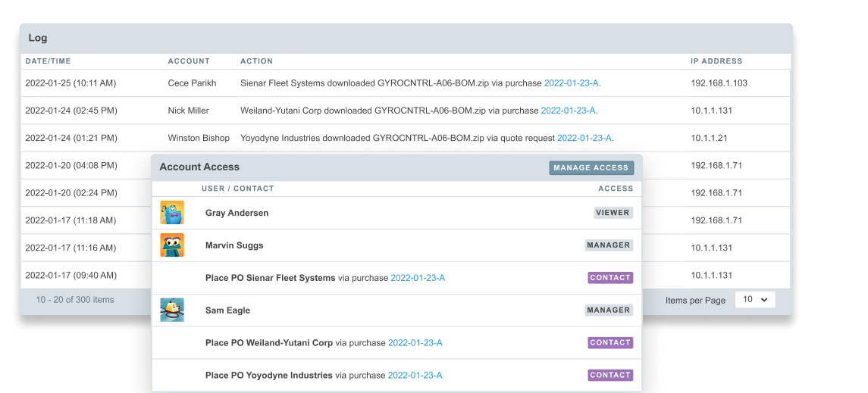Click Sam Eagle's avatar image
The image size is (868, 393).
(x=171, y=310)
